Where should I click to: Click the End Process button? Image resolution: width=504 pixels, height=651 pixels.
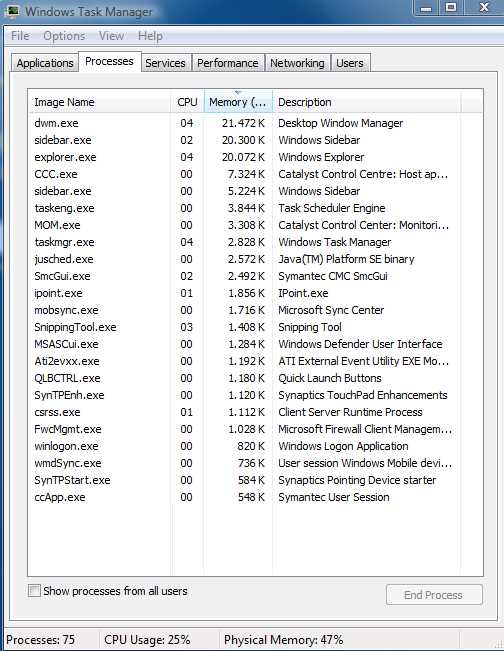coord(434,595)
